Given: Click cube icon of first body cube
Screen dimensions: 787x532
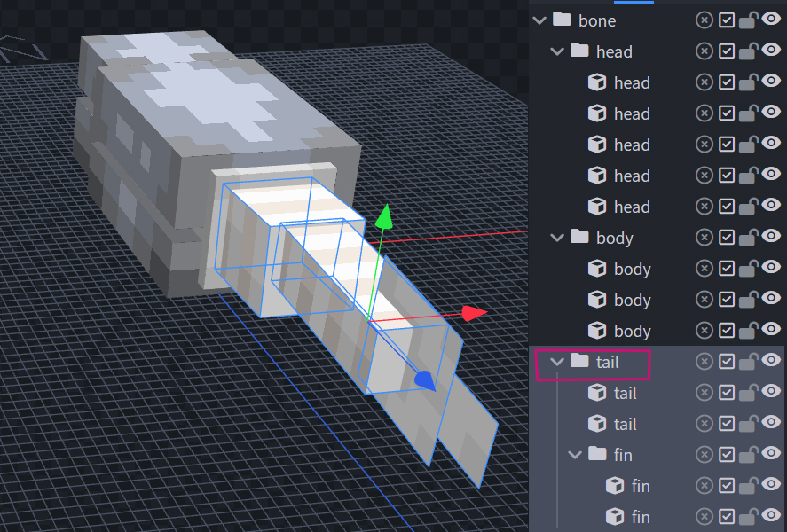Looking at the screenshot, I should coord(597,269).
